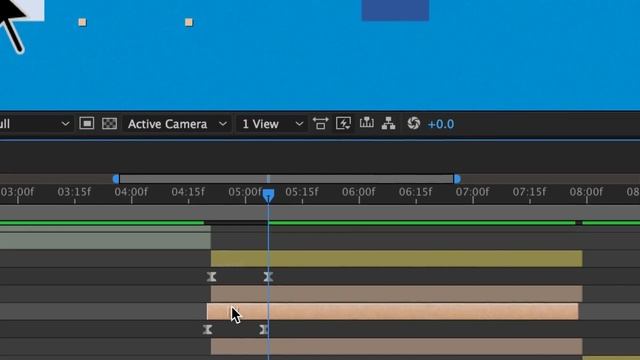Click the work area end handle
Screen dimensions: 640x360
pyautogui.click(x=457, y=179)
